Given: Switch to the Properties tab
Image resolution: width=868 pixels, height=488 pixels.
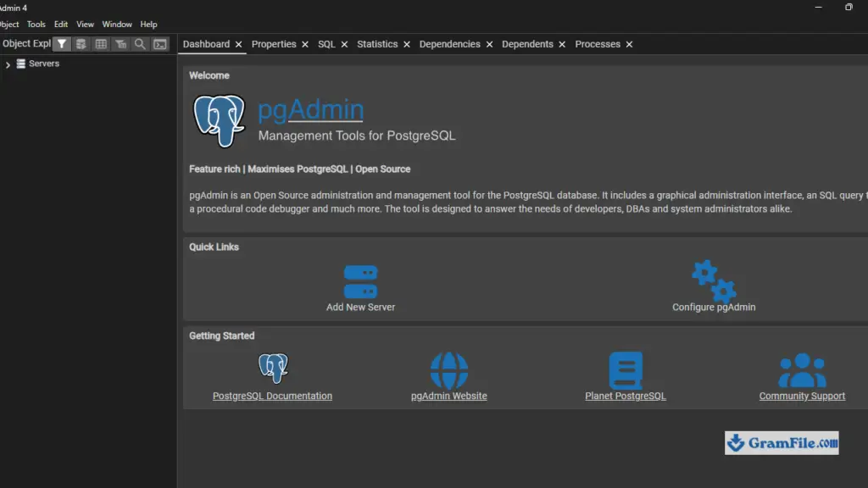Looking at the screenshot, I should tap(274, 44).
